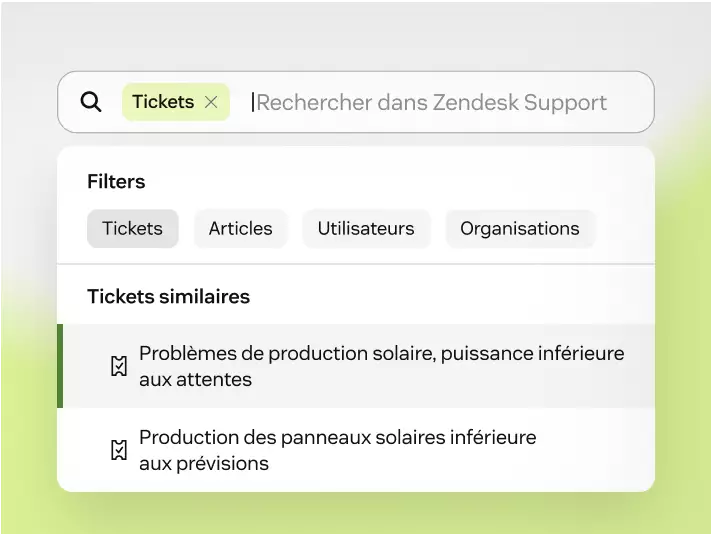Open ticket Problèmes de production solaire, puissance inférieure
This screenshot has height=534, width=711.
(x=356, y=366)
